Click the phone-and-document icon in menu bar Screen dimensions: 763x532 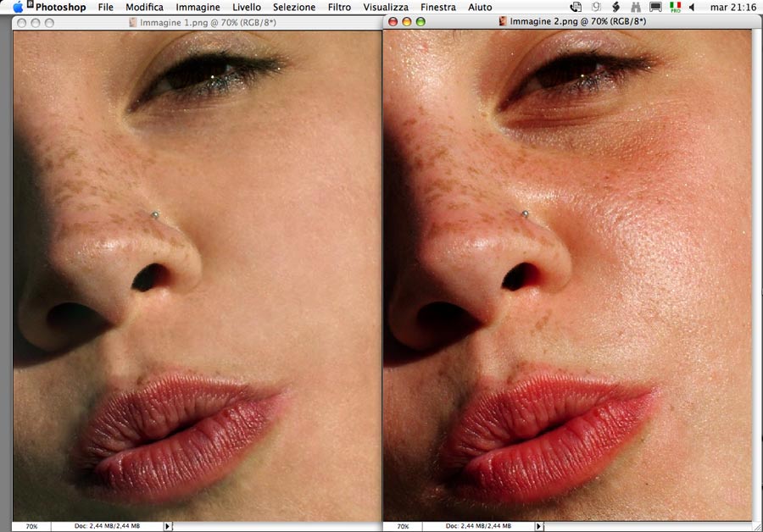(576, 7)
